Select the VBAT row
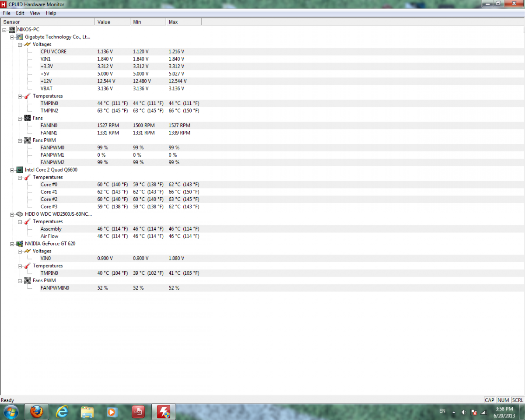The height and width of the screenshot is (420, 525). [x=282, y=89]
